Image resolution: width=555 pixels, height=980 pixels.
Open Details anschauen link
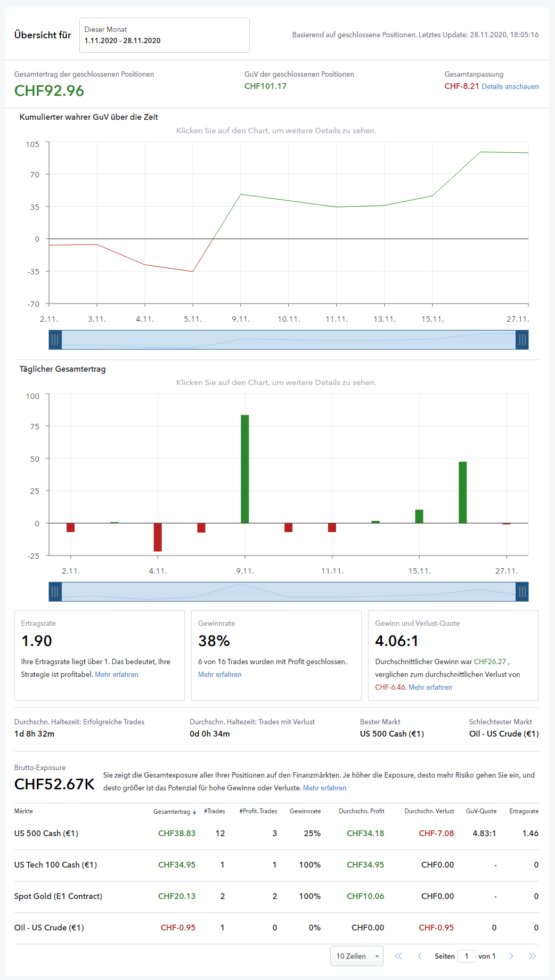pyautogui.click(x=510, y=87)
